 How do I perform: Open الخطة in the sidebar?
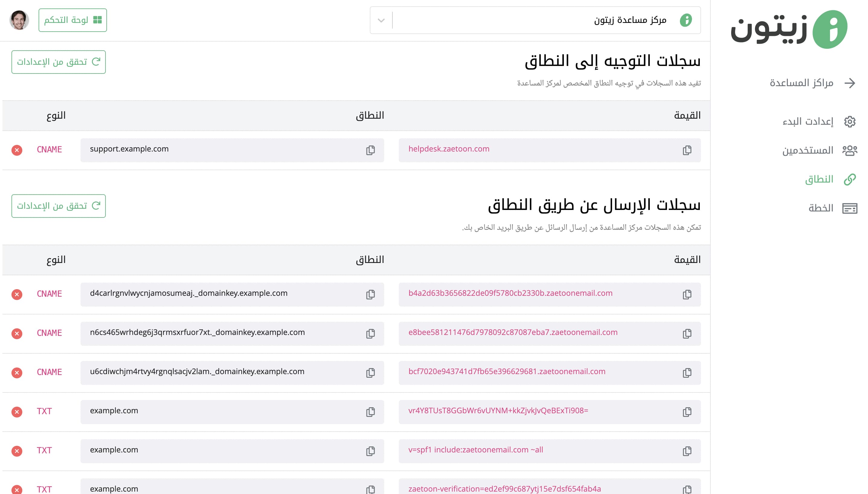pos(832,208)
